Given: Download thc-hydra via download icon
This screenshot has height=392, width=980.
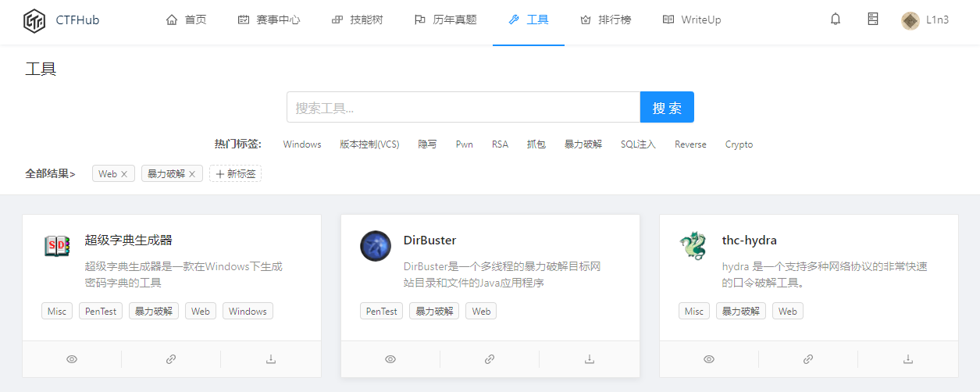Looking at the screenshot, I should (x=908, y=359).
